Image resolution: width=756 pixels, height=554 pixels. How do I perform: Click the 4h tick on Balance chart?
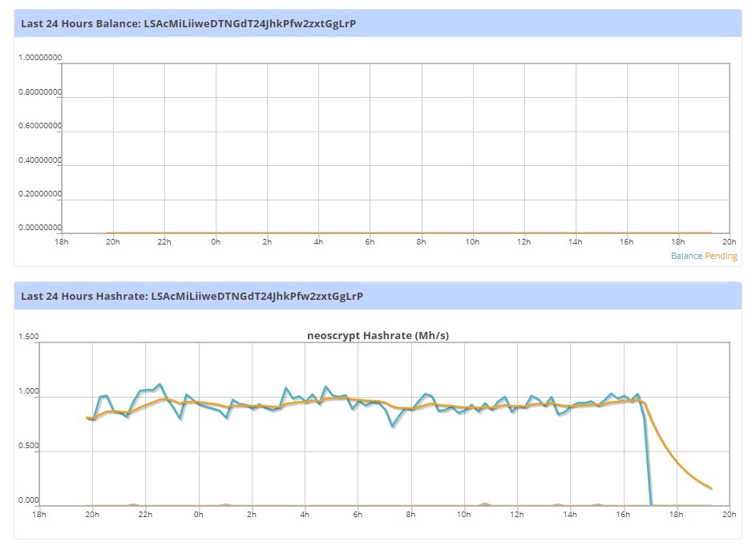coord(318,241)
